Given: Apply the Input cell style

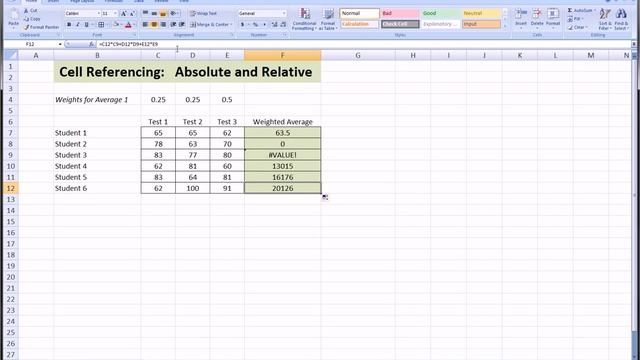Looking at the screenshot, I should pos(481,24).
